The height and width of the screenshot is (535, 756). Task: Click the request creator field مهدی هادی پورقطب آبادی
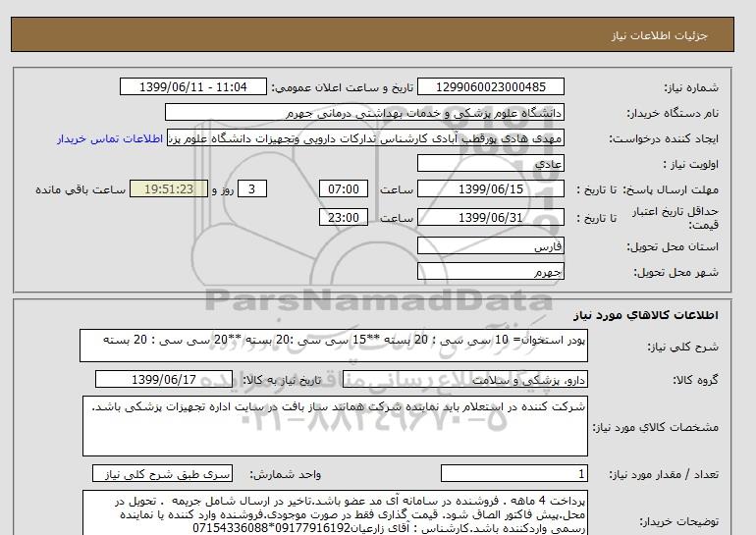click(x=365, y=138)
